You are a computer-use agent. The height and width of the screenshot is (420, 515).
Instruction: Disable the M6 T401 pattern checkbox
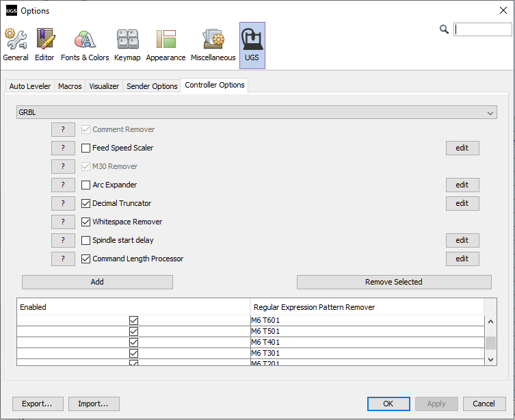(133, 342)
